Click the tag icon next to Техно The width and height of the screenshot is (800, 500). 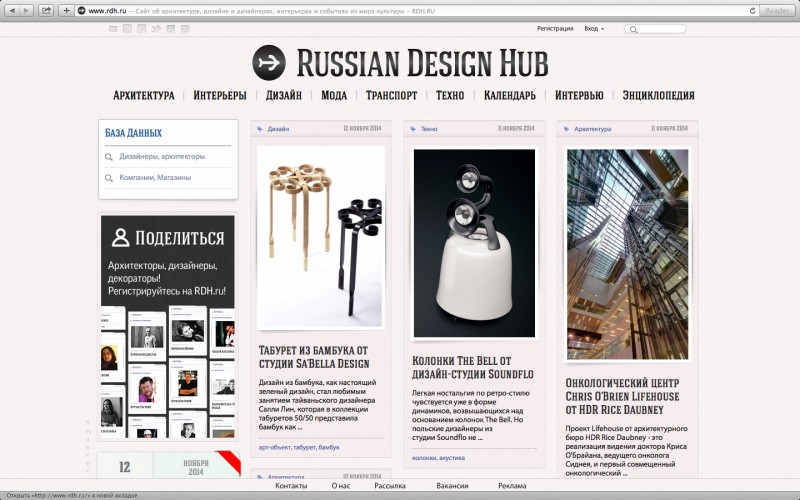pos(413,129)
